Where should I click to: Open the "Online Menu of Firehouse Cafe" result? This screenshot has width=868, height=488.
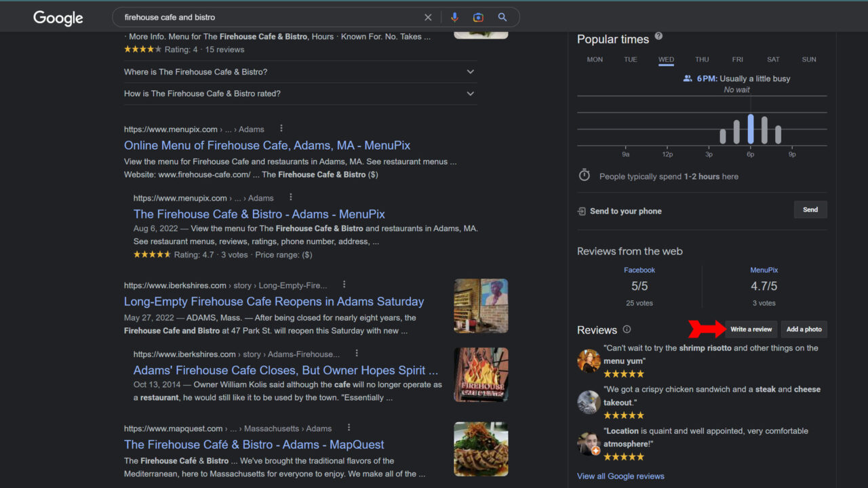click(x=267, y=145)
